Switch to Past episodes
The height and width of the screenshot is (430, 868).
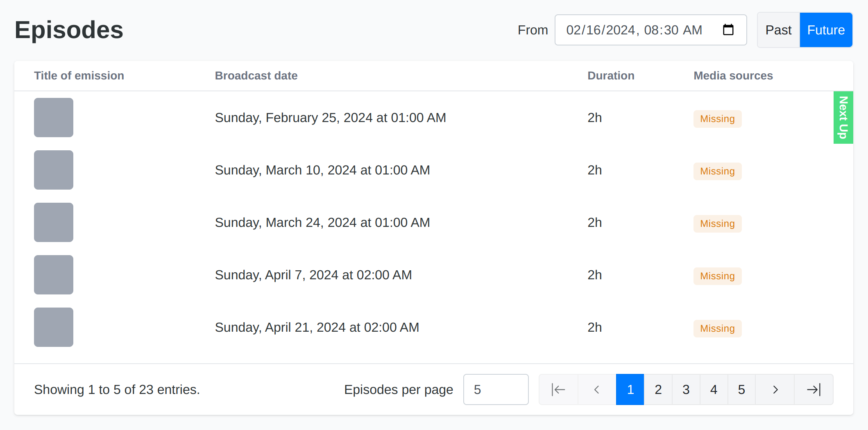coord(778,30)
